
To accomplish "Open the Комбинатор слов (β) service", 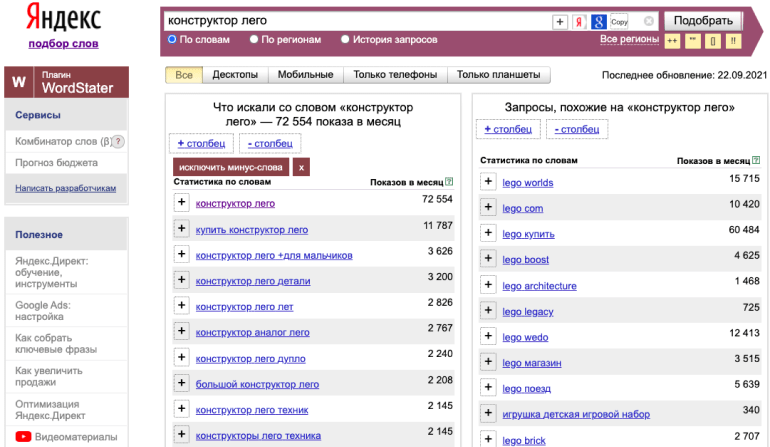I will coord(63,141).
